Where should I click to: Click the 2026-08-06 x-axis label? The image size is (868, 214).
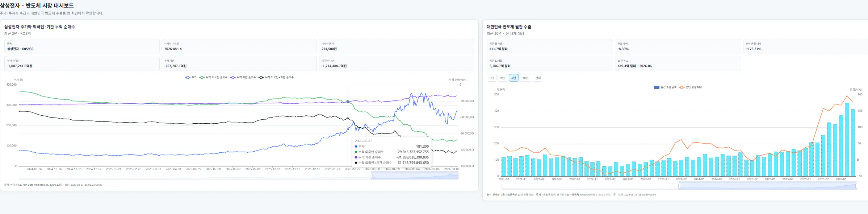click(x=452, y=169)
